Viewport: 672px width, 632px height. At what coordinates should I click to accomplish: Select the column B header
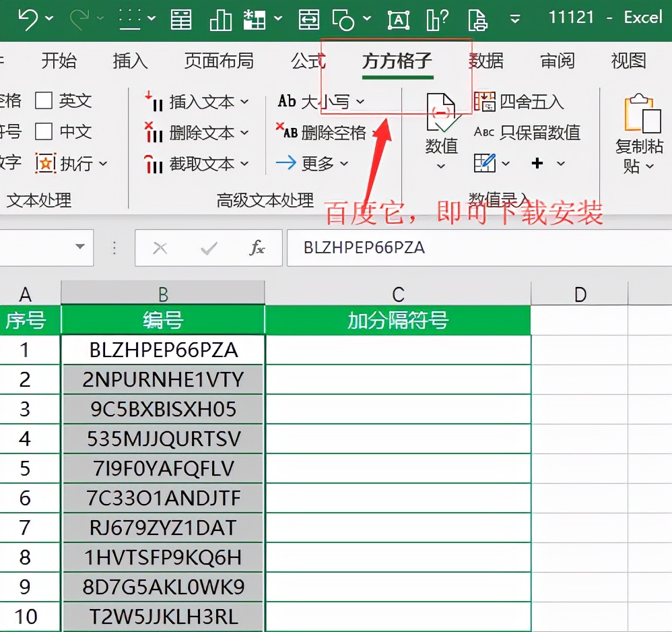click(163, 293)
